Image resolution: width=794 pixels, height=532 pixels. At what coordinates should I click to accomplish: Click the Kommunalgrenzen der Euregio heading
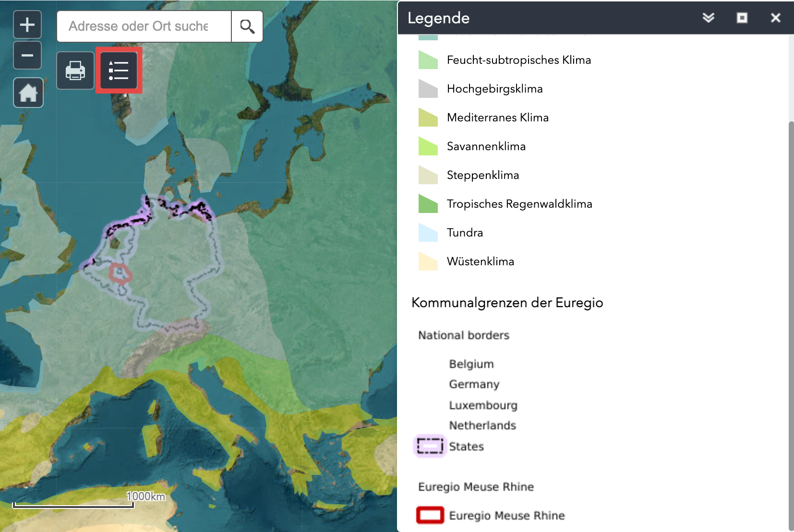pyautogui.click(x=507, y=303)
